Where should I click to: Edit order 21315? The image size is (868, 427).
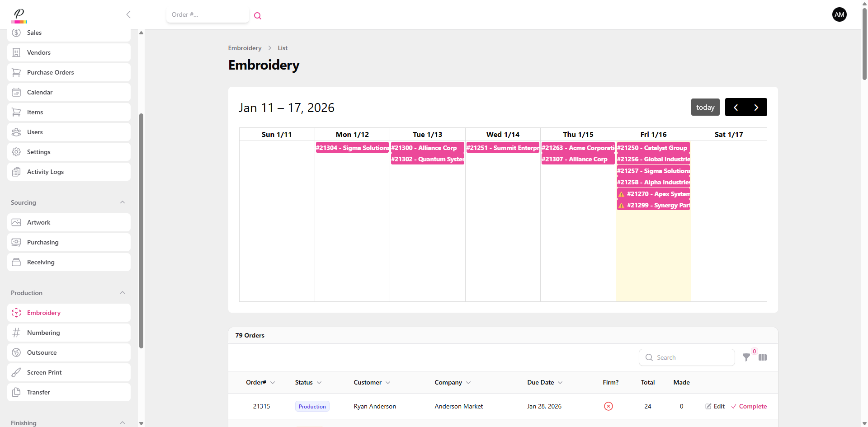pyautogui.click(x=715, y=406)
